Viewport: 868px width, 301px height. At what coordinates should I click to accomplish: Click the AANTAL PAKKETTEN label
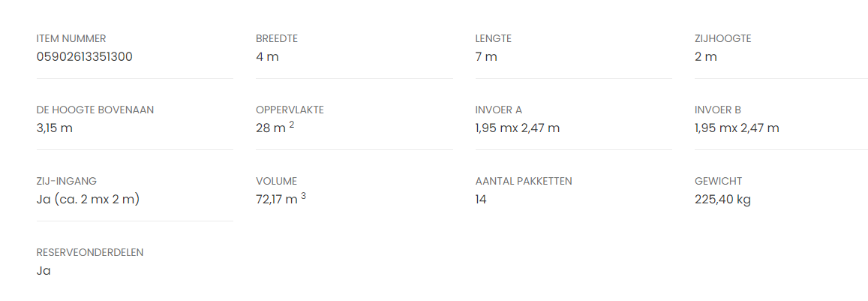(x=524, y=181)
